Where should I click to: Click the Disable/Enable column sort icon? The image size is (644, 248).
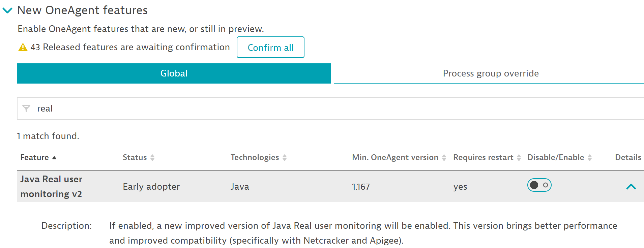click(590, 158)
